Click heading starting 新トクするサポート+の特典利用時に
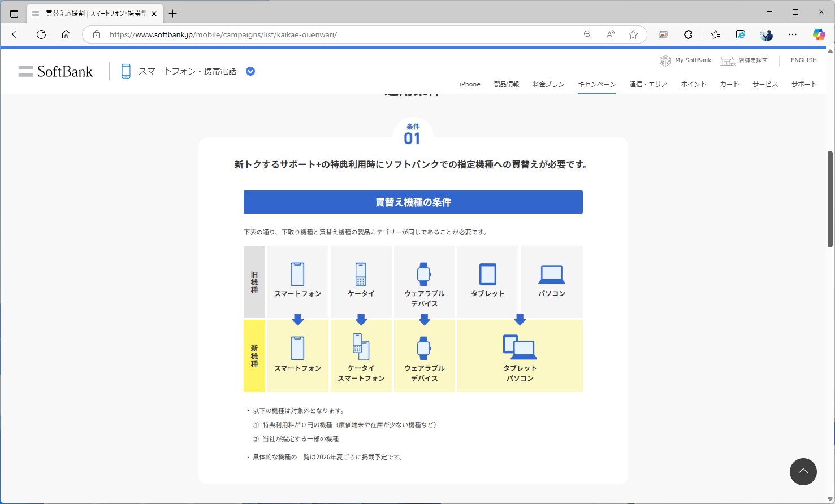Image resolution: width=835 pixels, height=504 pixels. [x=413, y=164]
